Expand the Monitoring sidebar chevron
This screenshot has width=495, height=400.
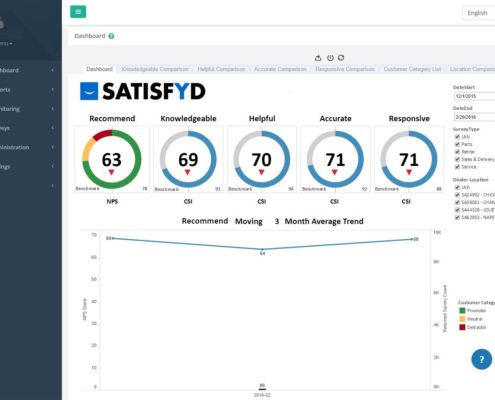click(53, 109)
